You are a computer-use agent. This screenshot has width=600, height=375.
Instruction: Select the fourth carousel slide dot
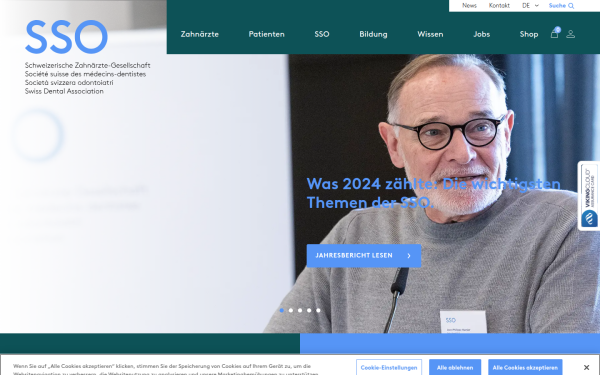pyautogui.click(x=309, y=310)
